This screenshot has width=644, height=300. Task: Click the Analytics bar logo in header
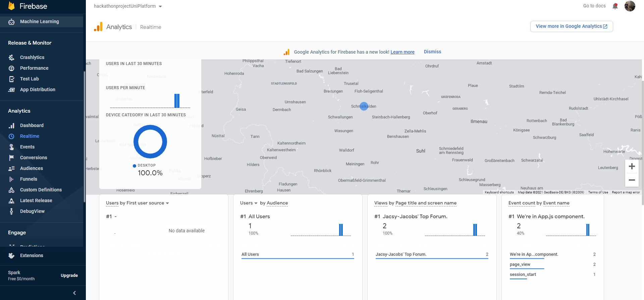(98, 27)
